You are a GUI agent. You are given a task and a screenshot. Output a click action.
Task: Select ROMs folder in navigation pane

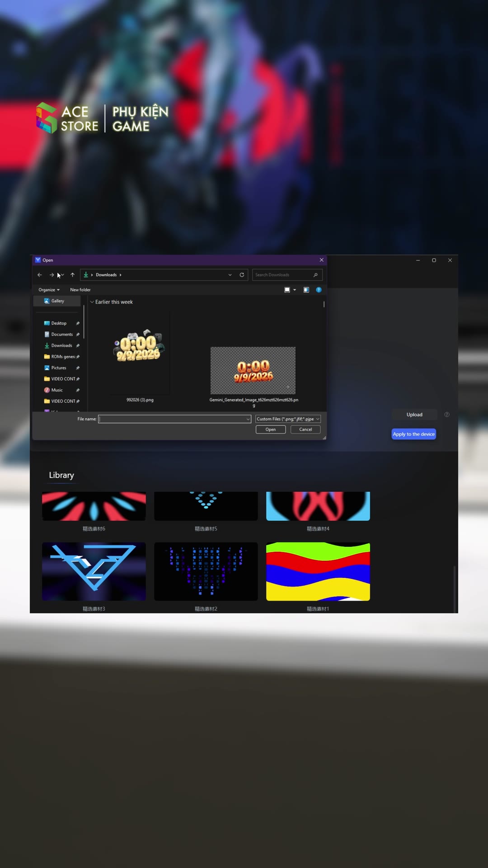59,357
